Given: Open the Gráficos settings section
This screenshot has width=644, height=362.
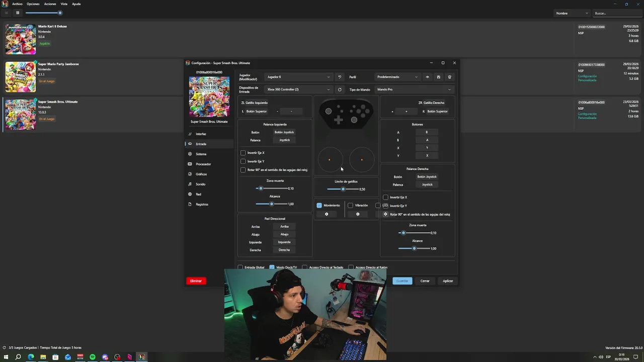Looking at the screenshot, I should click(x=209, y=174).
